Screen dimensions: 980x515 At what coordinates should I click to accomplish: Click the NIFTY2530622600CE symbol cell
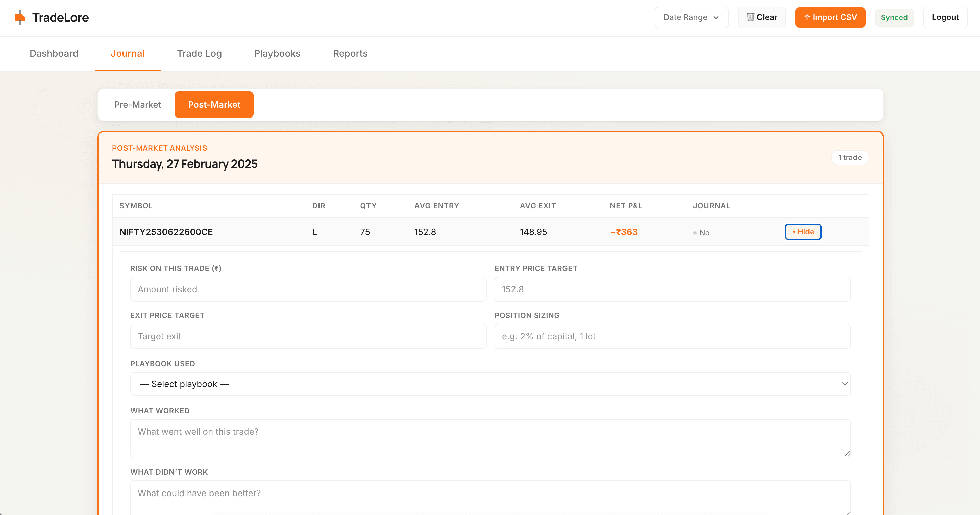pos(166,232)
